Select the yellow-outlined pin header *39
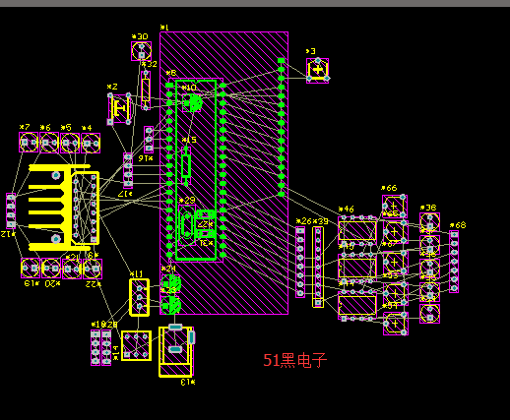This screenshot has height=420, width=510. click(x=318, y=267)
